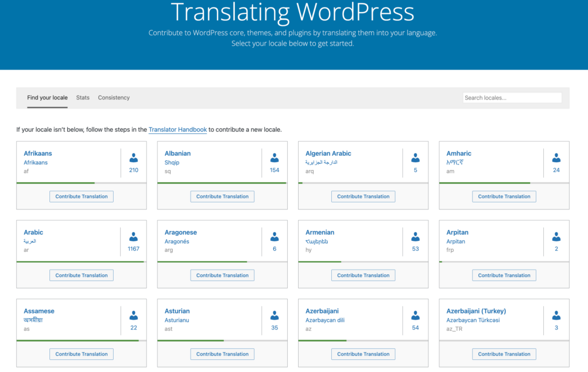Viewport: 588px width, 372px height.
Task: Click the native name Azərbaycan Türkcəsi link
Action: (x=473, y=320)
